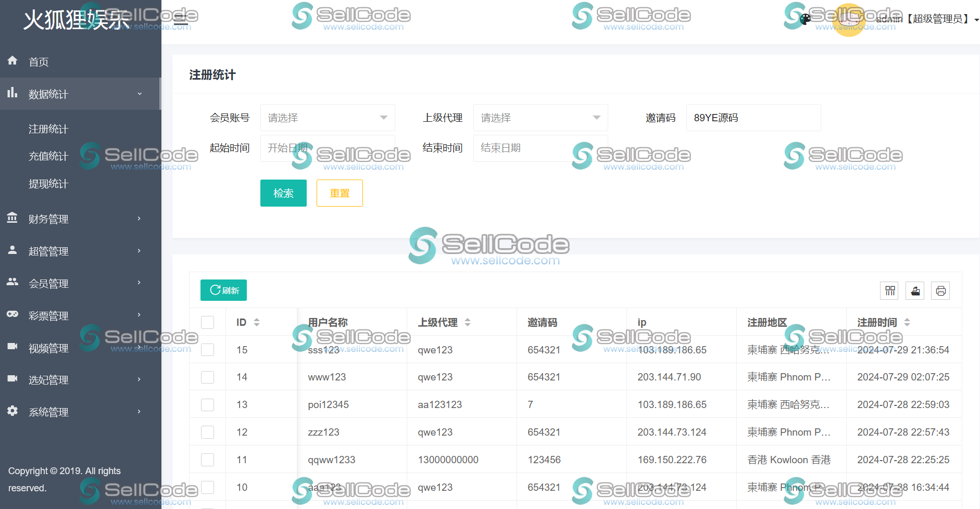Viewport: 980px width, 509px height.
Task: Check the row with ID 11
Action: tap(207, 460)
